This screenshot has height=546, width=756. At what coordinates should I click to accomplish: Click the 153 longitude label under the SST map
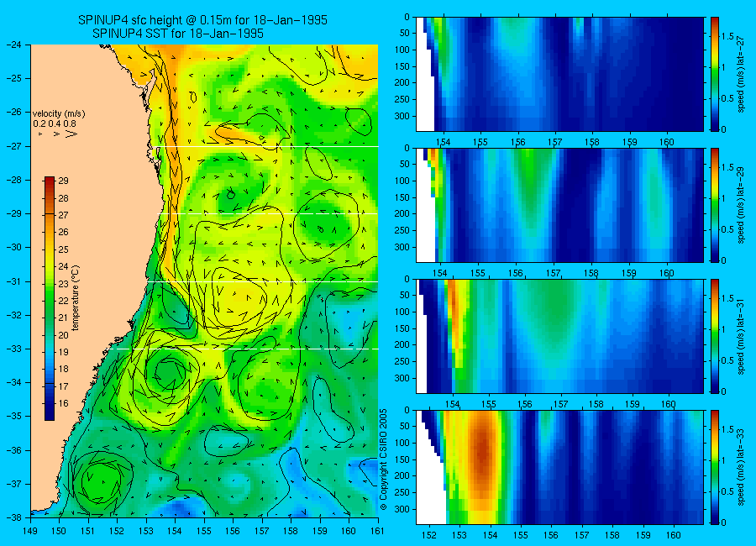click(x=146, y=531)
